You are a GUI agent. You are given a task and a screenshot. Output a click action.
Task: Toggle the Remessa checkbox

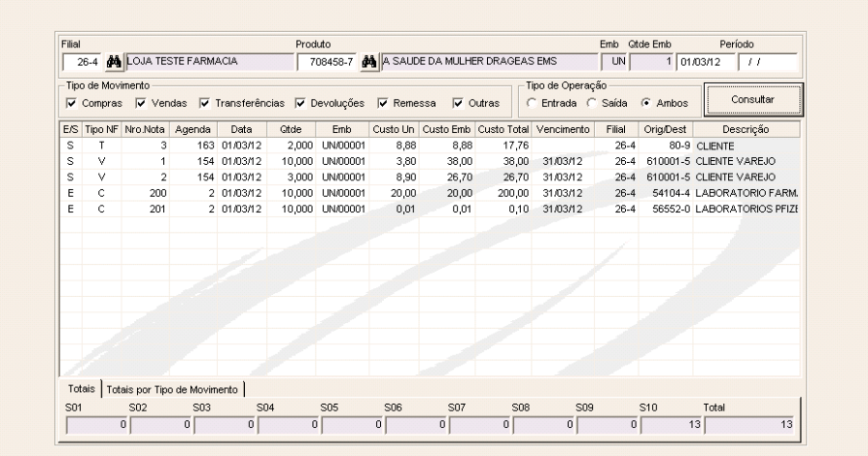click(x=384, y=103)
